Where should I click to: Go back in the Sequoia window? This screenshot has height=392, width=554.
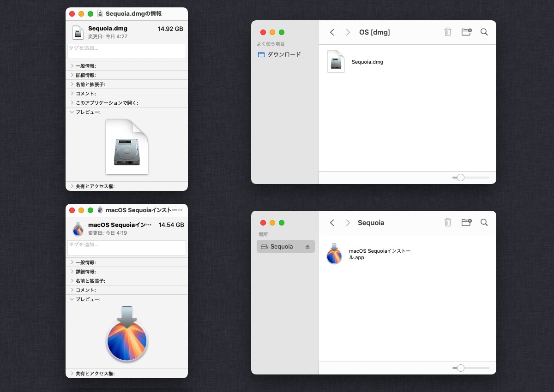[332, 223]
